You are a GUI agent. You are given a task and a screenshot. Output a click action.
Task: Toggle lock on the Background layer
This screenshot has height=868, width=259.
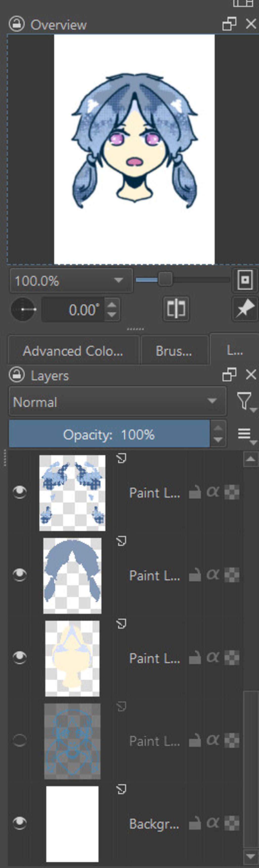coord(194,823)
